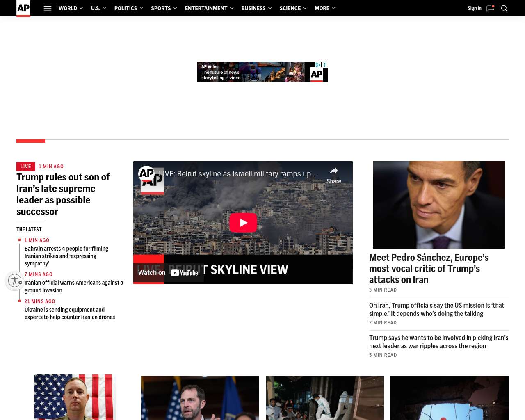Open the search magnifier icon
525x420 pixels.
(504, 8)
